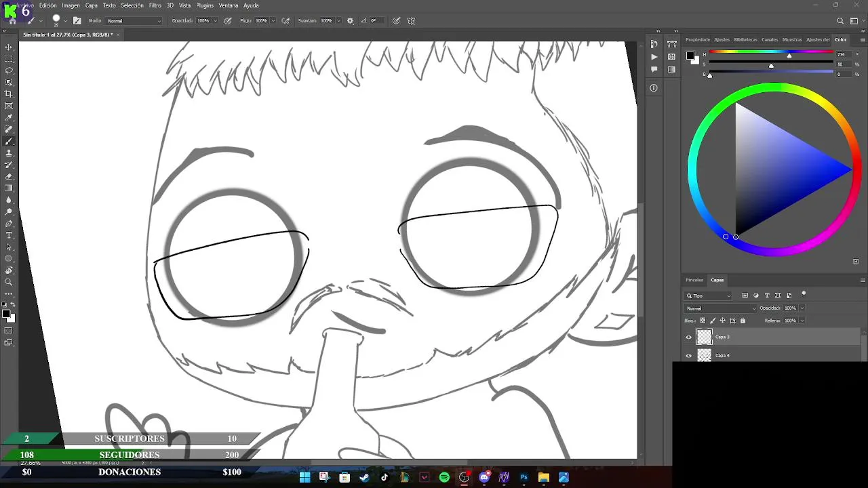Screen dimensions: 868x488
Task: Toggle pressure for opacity button
Action: pos(227,20)
